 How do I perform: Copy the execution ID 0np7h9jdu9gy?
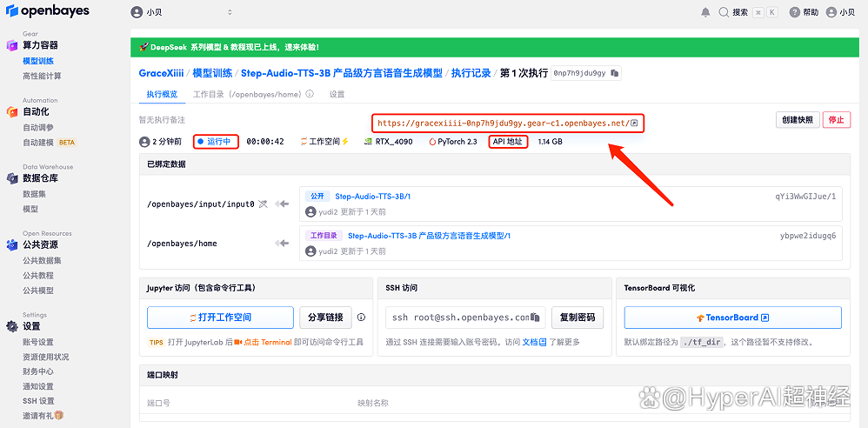tap(614, 73)
